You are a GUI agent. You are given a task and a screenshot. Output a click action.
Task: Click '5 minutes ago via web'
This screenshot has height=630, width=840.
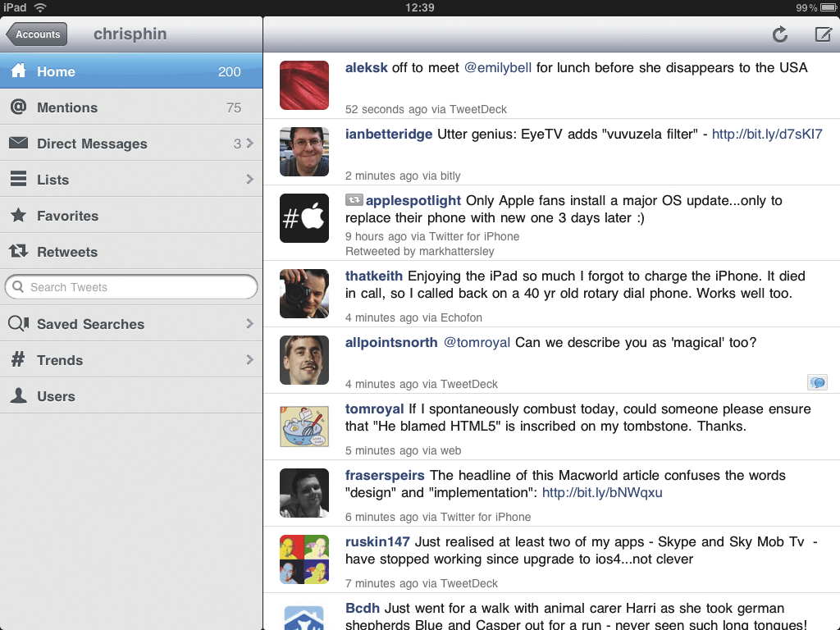[403, 450]
